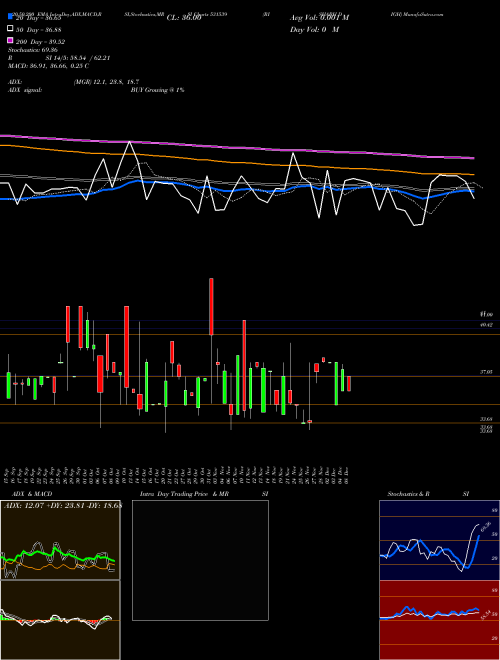Click the blue 20 Day legend swatch
500x660 pixels.
coord(10,17)
